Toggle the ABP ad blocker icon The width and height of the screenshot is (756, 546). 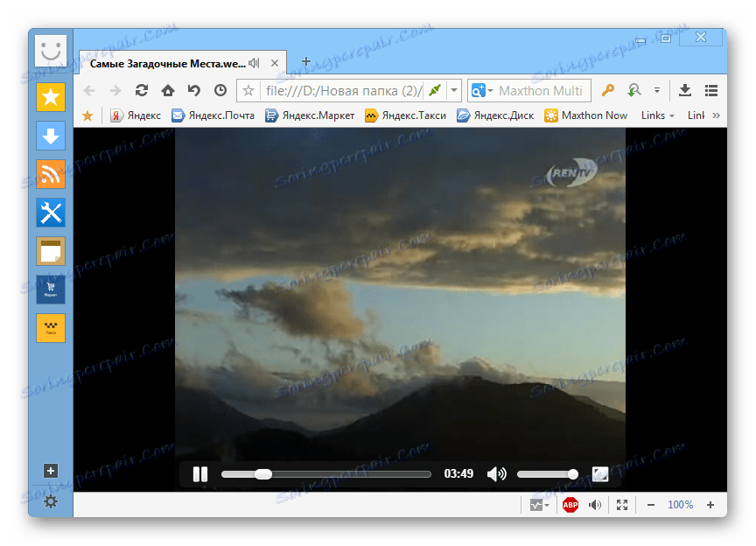click(570, 505)
